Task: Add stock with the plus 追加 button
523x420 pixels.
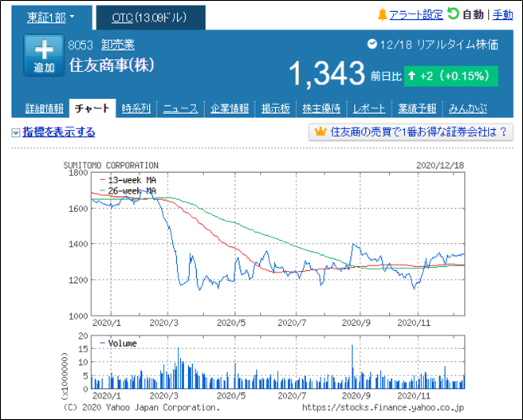Action: click(x=44, y=55)
